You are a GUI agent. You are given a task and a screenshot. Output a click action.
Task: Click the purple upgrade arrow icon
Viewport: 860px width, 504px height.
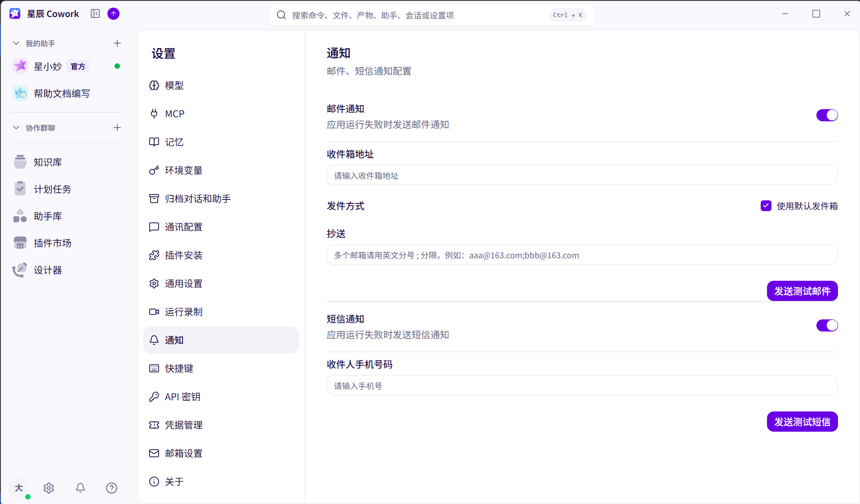coord(114,14)
